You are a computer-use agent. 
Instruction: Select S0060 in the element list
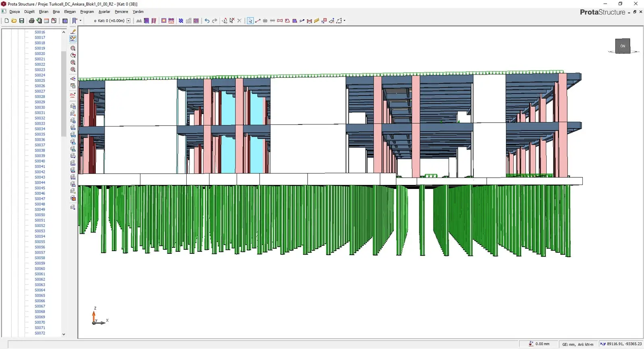[x=40, y=269]
